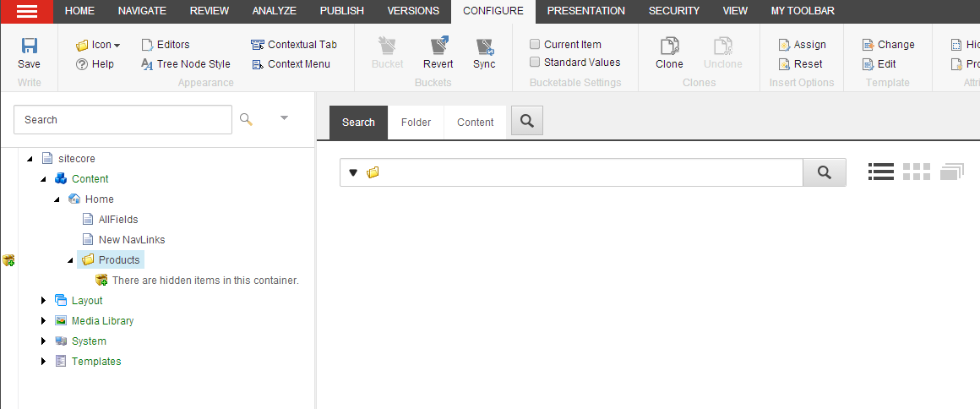Collapse the Home tree node
This screenshot has width=980, height=409.
pyautogui.click(x=57, y=199)
